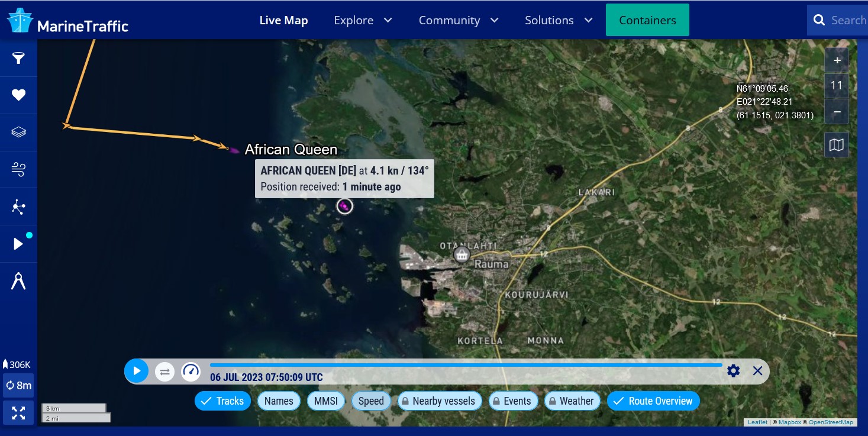
Task: Enter full-screen map mode
Action: tap(18, 413)
